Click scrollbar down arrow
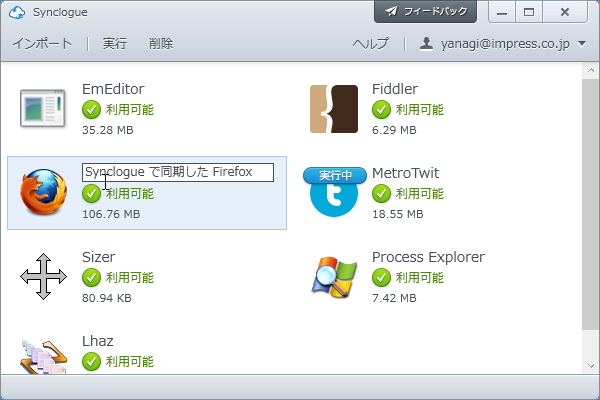 coord(591,366)
